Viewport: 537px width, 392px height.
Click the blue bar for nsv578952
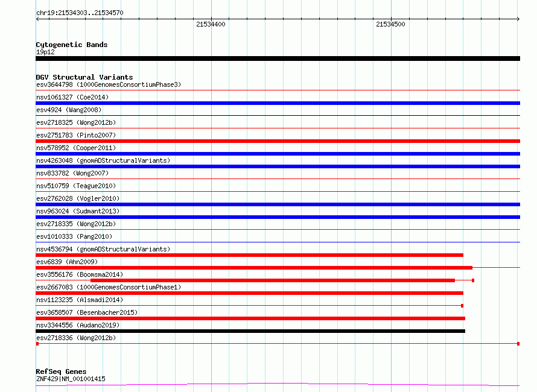point(278,154)
